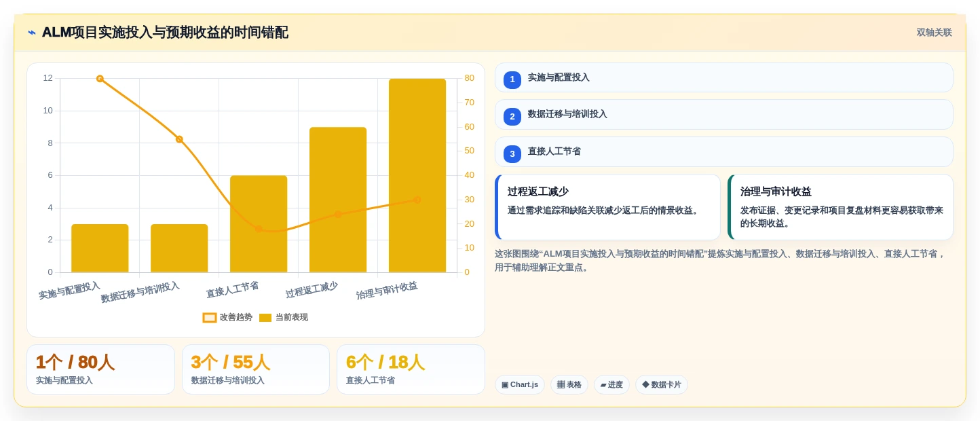Click the 1个 / 80人 stat card
The height and width of the screenshot is (421, 980).
point(100,369)
